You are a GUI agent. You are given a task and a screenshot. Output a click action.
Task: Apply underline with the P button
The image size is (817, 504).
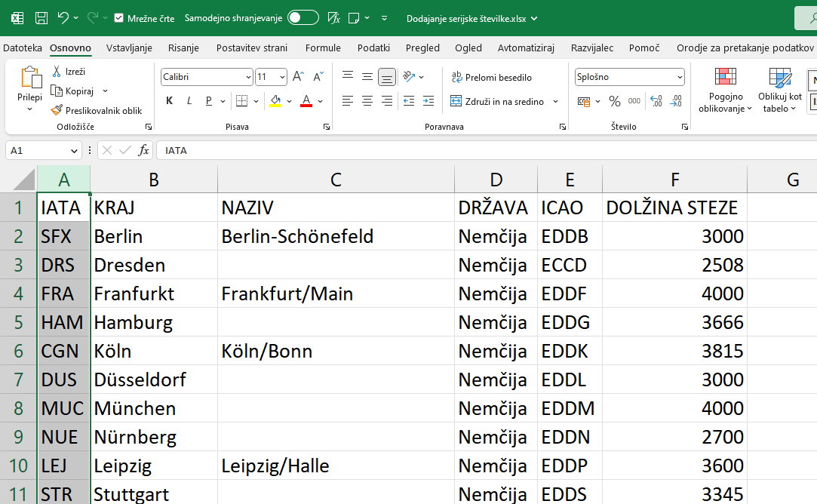pyautogui.click(x=209, y=100)
